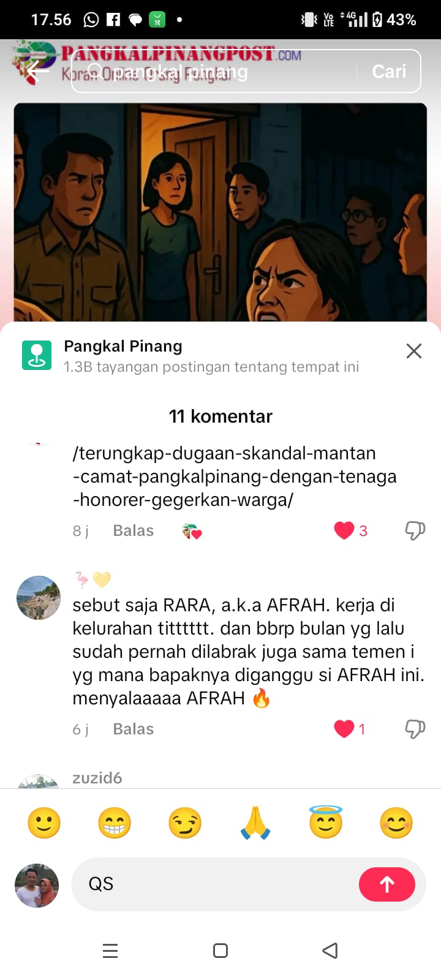Reply to the comment posted 8 j ago
Viewport: 441px width, 980px height.
[133, 530]
